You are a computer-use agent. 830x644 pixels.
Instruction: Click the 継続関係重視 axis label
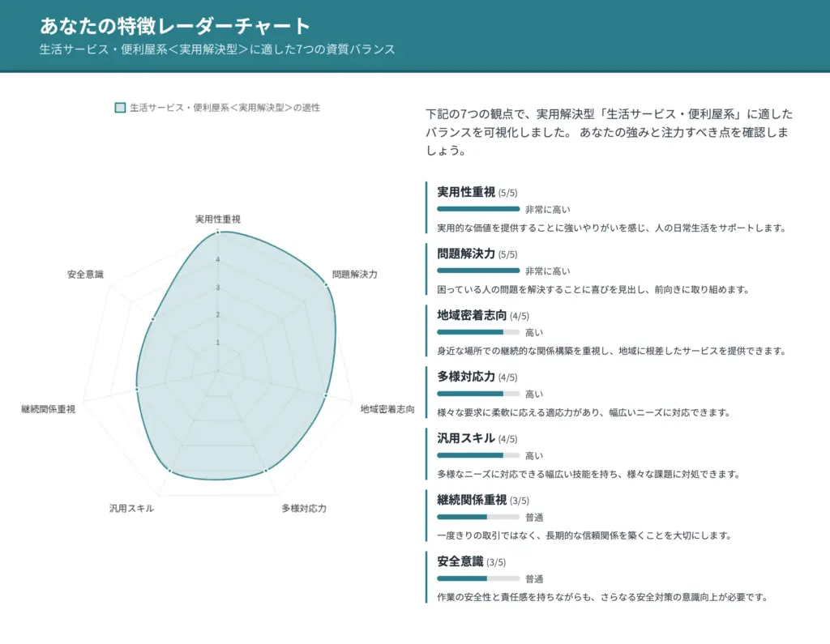[x=48, y=409]
